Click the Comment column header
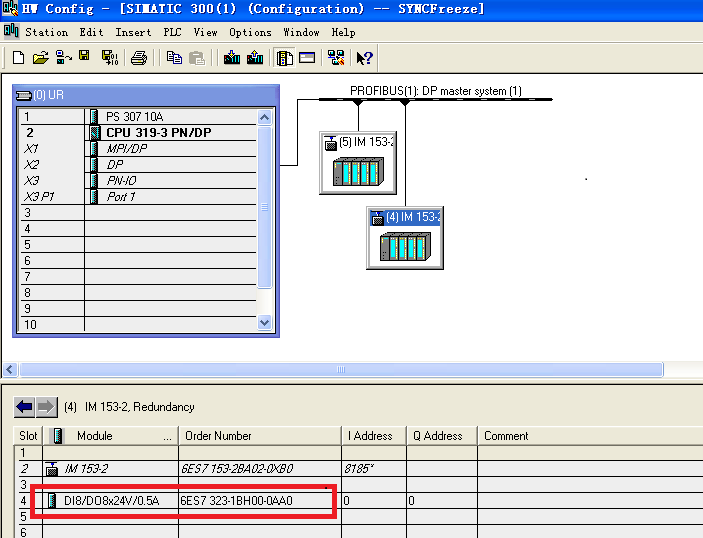Screen dimensions: 703x538 pos(590,436)
